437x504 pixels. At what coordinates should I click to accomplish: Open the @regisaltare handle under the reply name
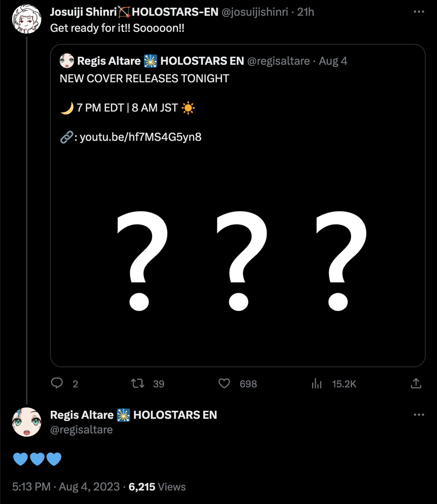(81, 430)
